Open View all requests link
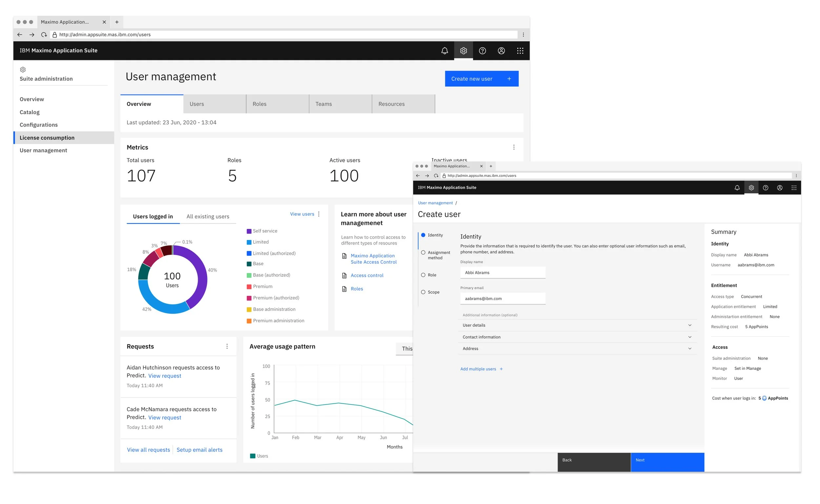The height and width of the screenshot is (504, 820). click(x=148, y=450)
